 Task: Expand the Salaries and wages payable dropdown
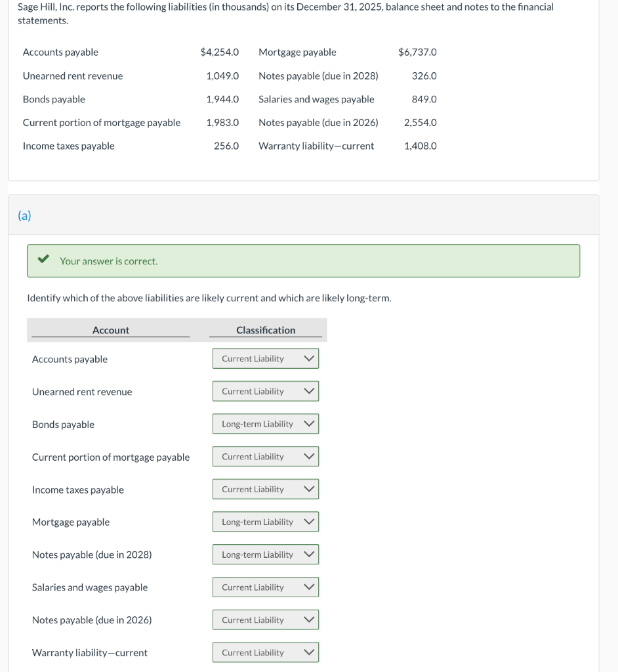tap(265, 587)
